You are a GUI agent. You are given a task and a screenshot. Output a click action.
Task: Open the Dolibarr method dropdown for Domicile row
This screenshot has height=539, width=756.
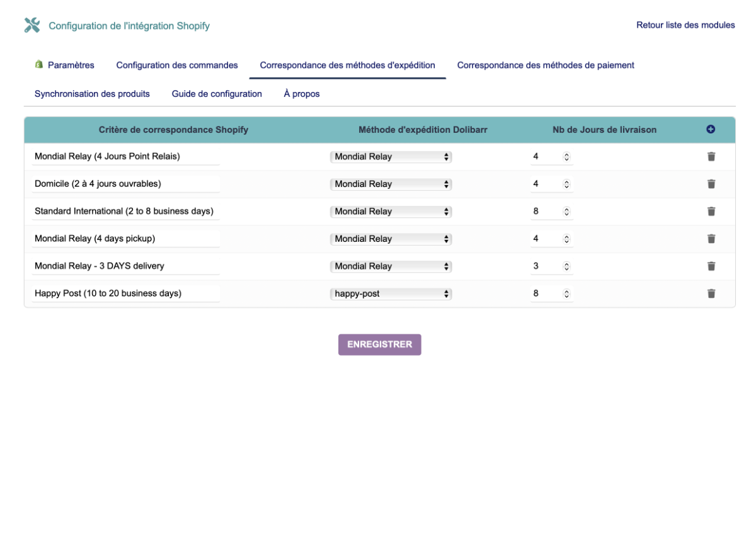point(391,184)
